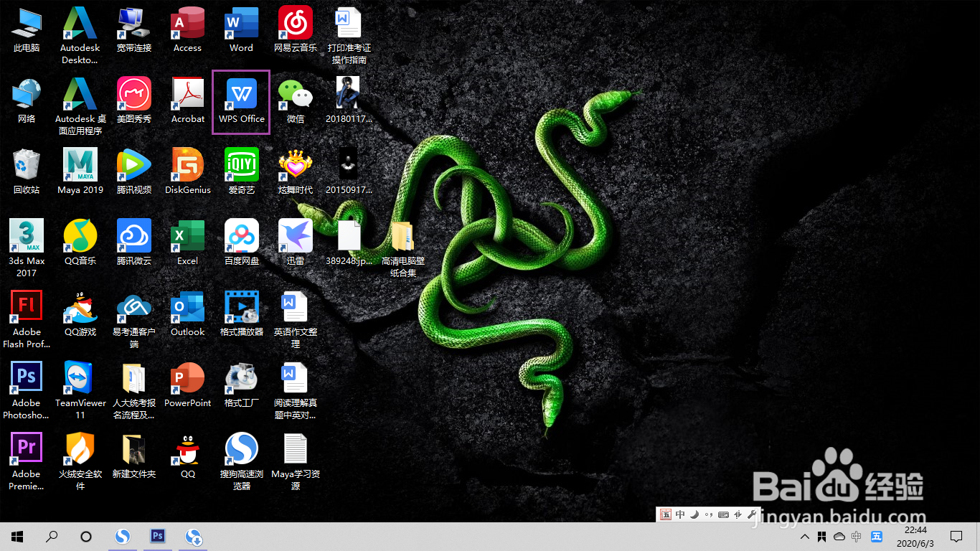
Task: Switch to Photoshop in the taskbar
Action: (158, 536)
